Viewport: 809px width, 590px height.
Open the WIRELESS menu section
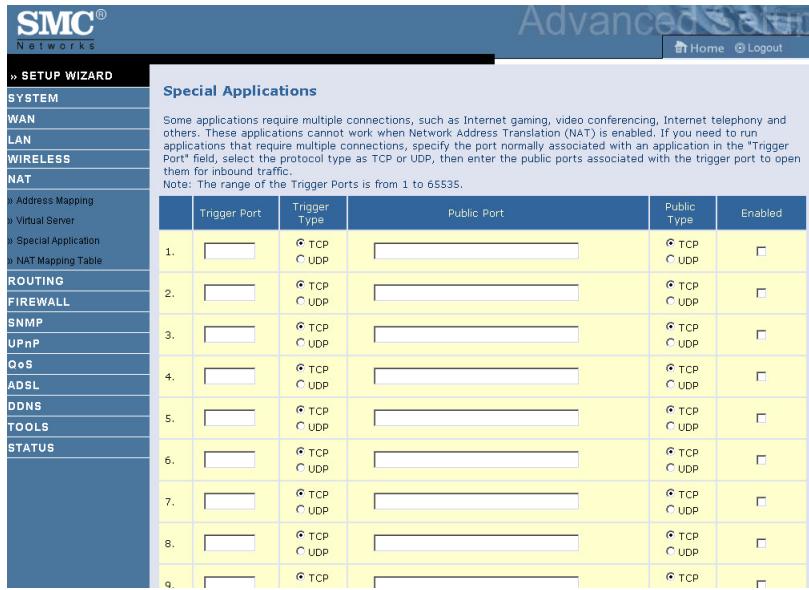[x=78, y=159]
